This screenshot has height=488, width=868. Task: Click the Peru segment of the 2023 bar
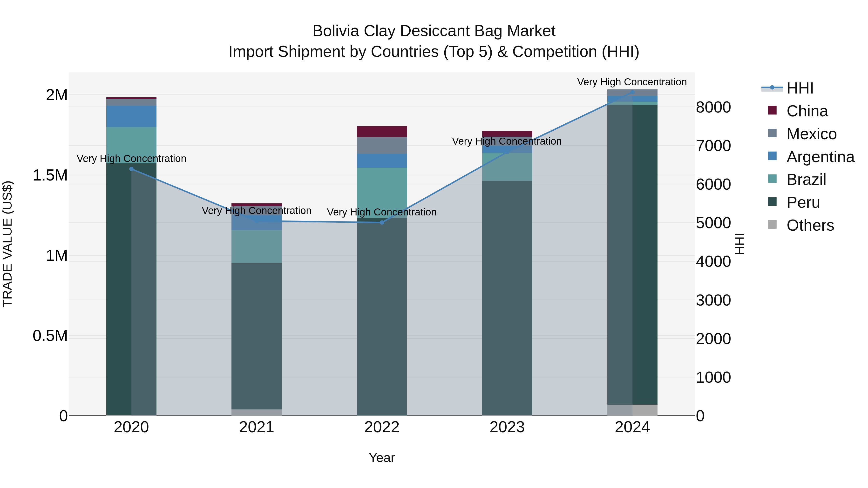point(507,298)
